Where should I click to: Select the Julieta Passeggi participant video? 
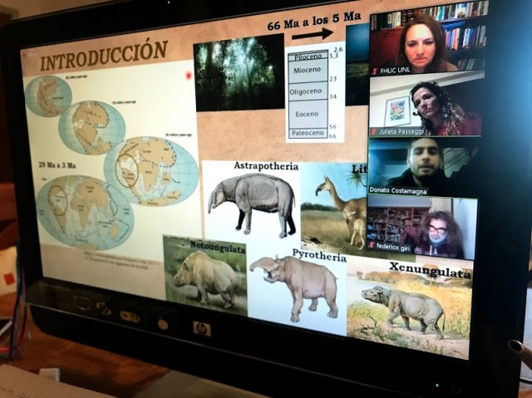click(x=426, y=106)
